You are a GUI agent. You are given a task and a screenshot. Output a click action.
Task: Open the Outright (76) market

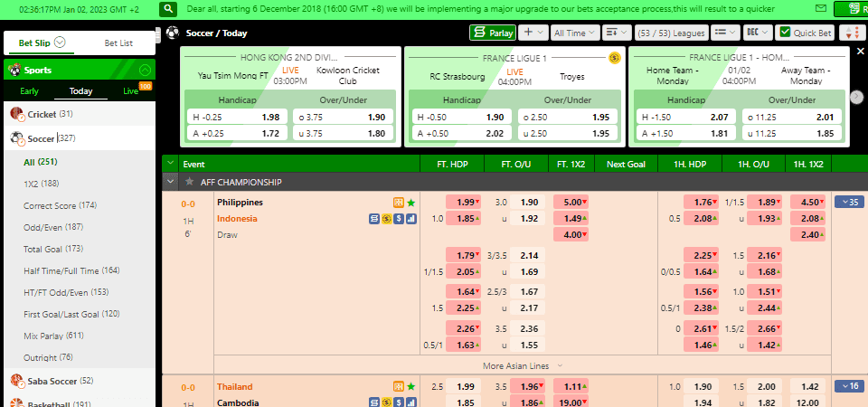tap(48, 358)
